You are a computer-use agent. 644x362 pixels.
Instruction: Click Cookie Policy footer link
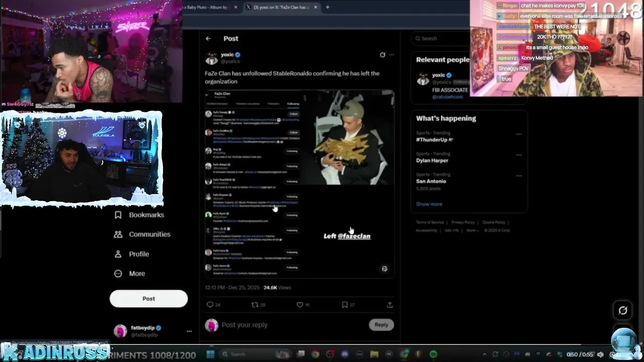pyautogui.click(x=494, y=222)
